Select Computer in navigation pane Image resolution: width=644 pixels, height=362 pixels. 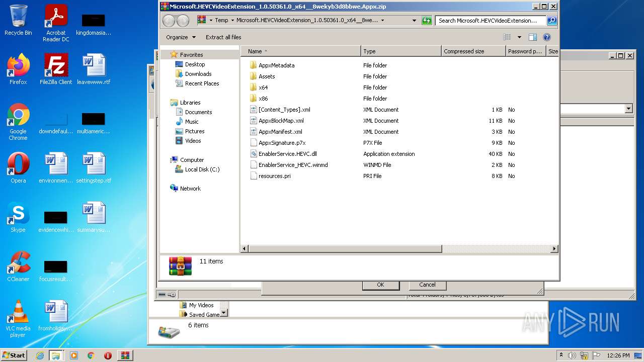(x=192, y=160)
